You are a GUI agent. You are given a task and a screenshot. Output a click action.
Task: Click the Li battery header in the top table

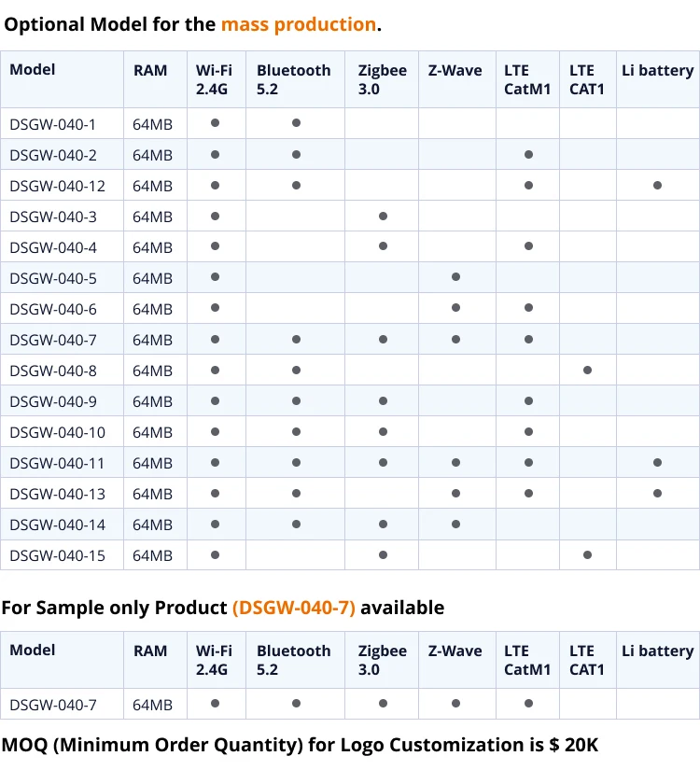(658, 71)
